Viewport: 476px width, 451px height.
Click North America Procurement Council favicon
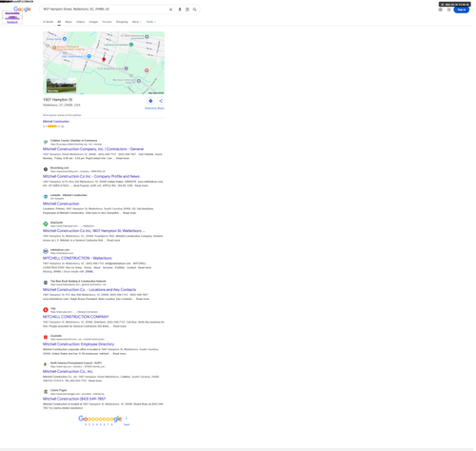(46, 364)
